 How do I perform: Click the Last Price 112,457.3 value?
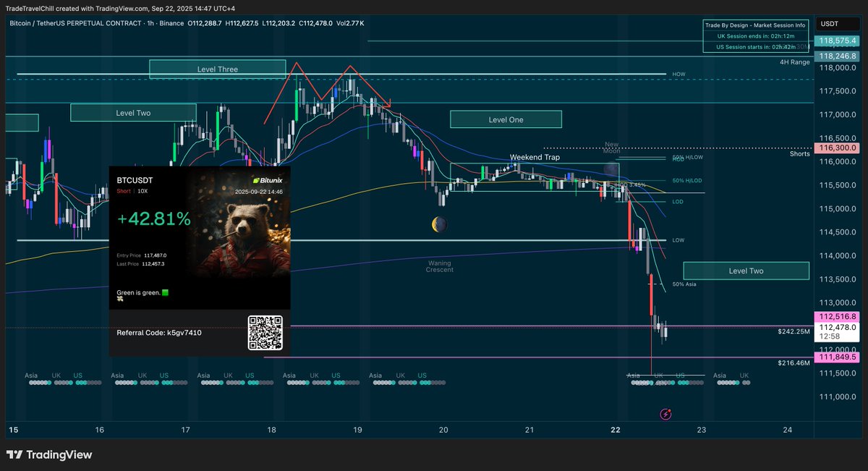pos(155,264)
